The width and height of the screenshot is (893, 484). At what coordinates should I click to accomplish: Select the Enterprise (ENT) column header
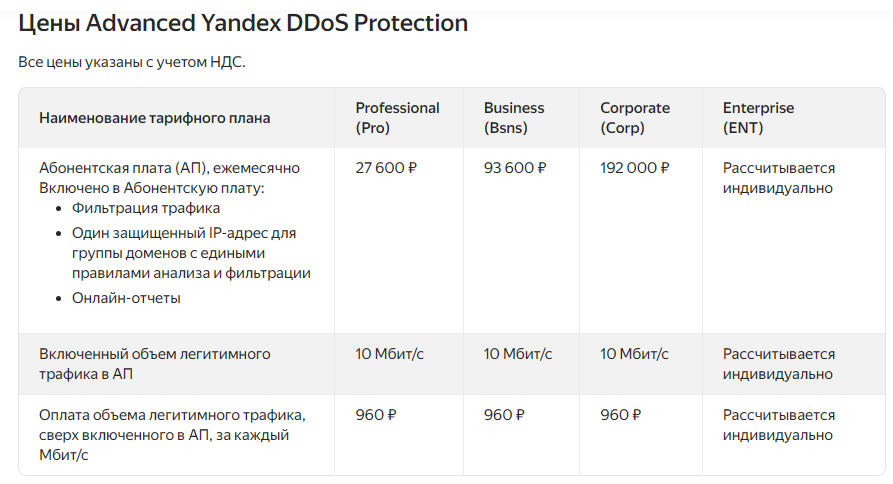758,118
